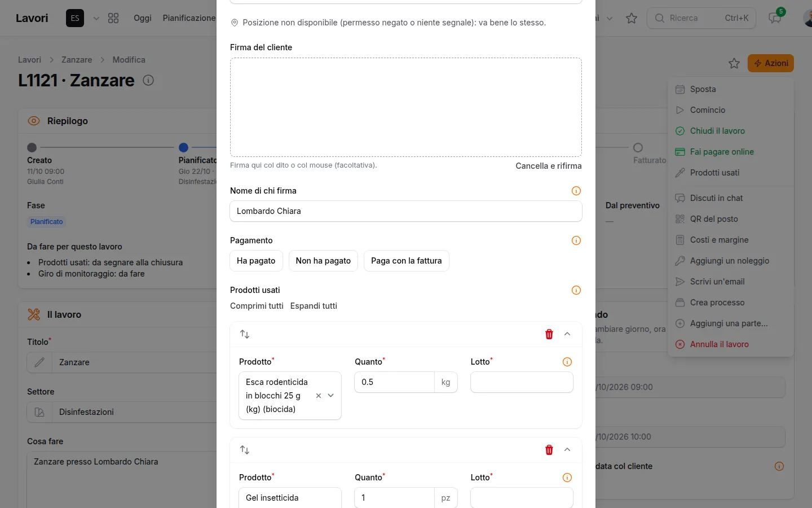Viewport: 812px width, 508px height.
Task: Click Espandi tutti
Action: point(314,306)
